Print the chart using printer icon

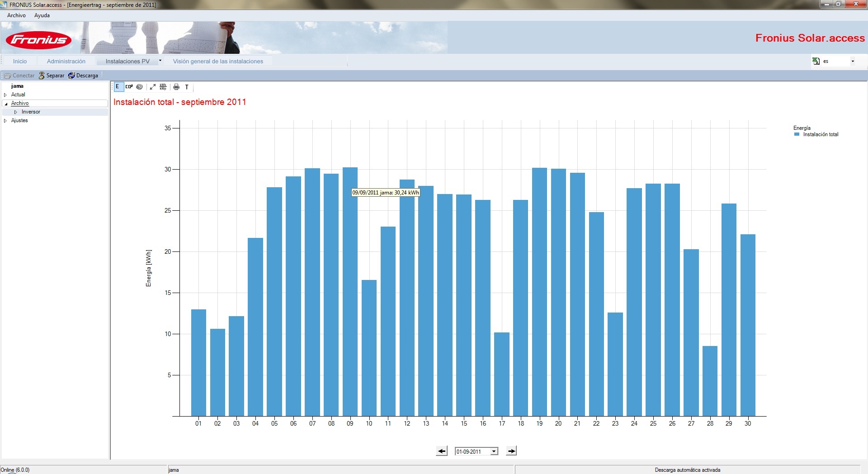tap(176, 87)
